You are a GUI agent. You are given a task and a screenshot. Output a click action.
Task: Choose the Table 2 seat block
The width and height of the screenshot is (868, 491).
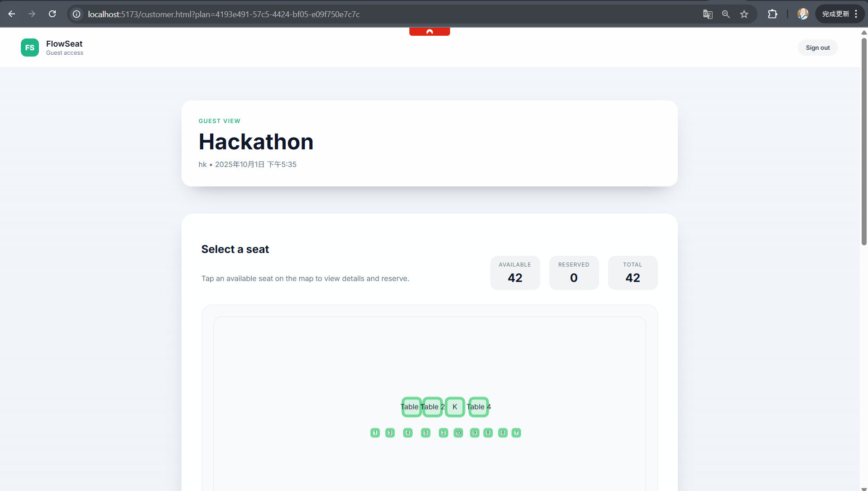432,407
